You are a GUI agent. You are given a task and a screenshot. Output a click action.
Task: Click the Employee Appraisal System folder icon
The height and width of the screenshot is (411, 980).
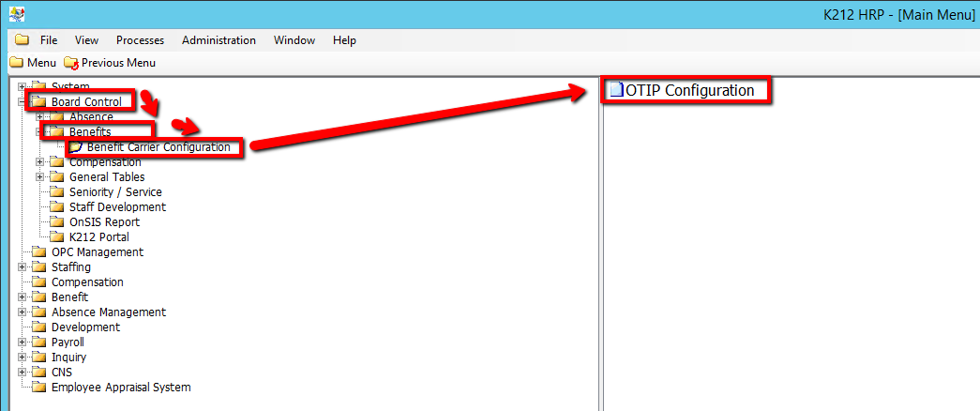point(38,388)
